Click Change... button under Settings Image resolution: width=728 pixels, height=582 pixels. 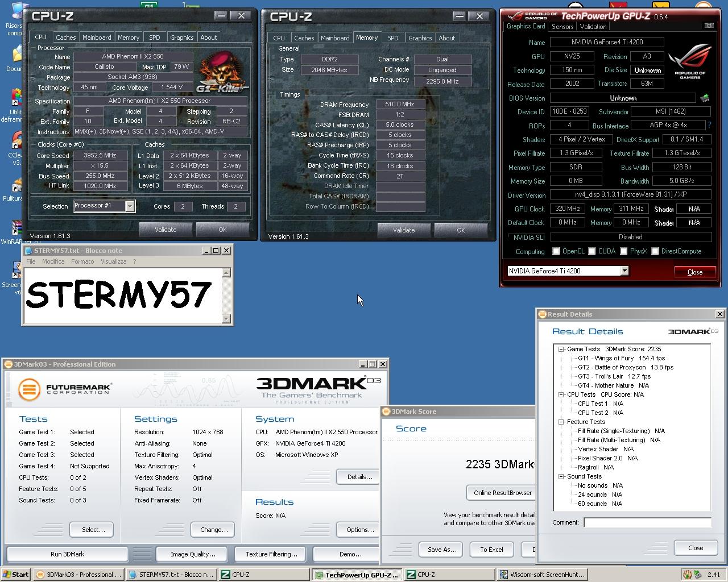(x=213, y=530)
